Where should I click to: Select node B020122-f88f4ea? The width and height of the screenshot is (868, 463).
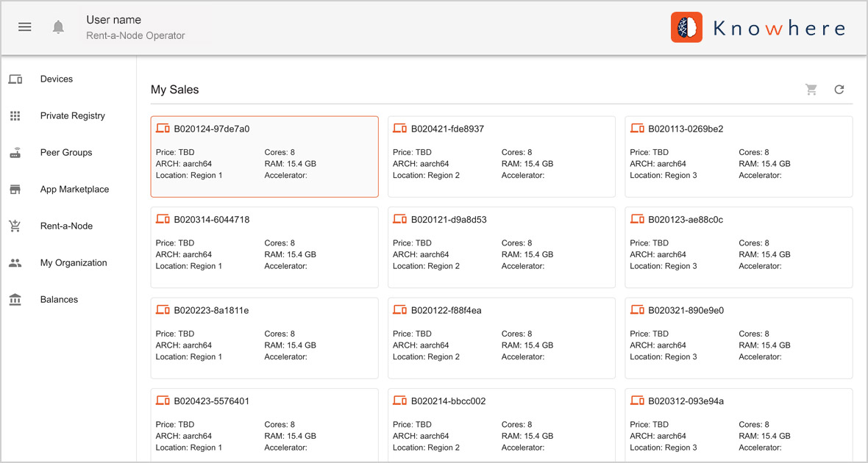(502, 338)
